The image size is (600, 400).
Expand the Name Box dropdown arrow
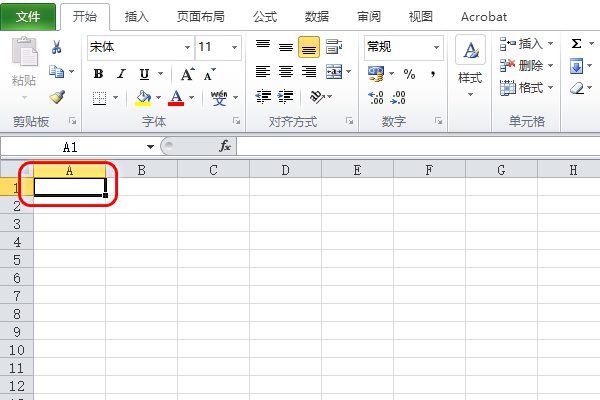(150, 147)
